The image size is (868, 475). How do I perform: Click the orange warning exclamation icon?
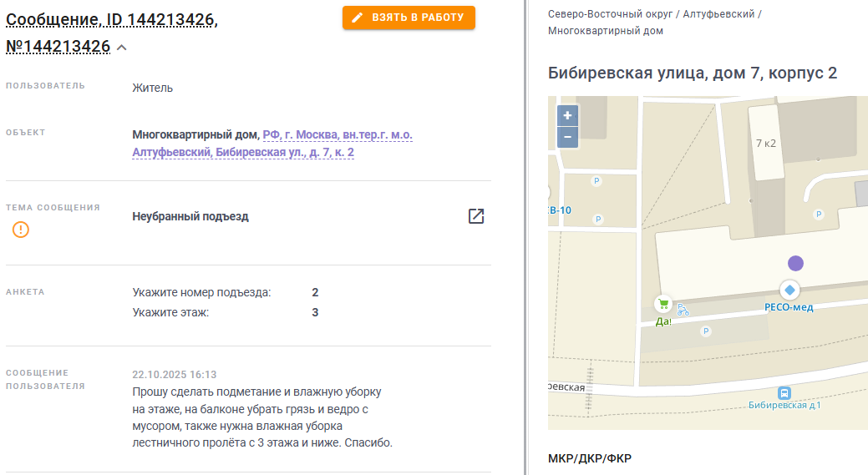point(21,230)
